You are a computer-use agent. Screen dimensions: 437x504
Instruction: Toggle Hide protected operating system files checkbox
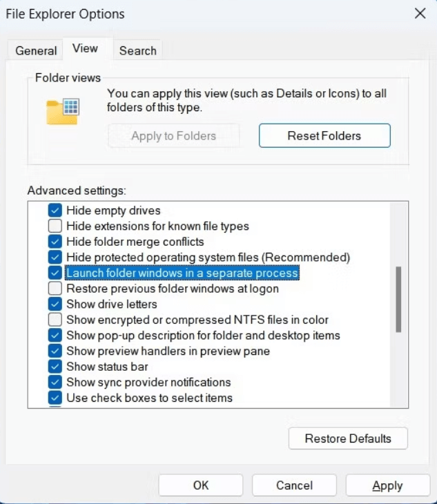55,257
